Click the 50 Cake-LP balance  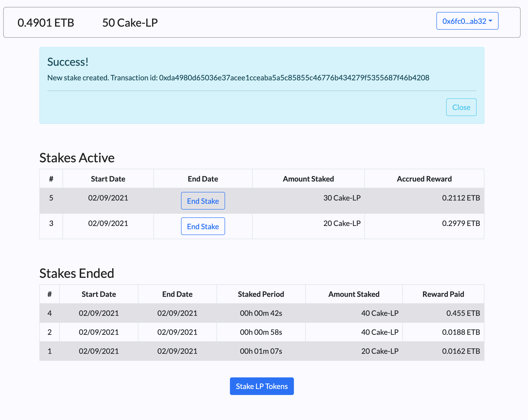tap(130, 23)
